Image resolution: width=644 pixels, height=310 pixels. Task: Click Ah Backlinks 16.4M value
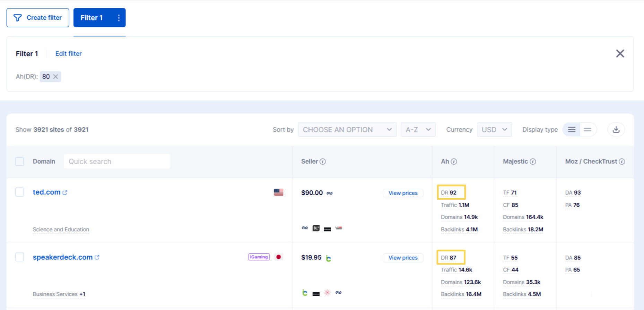[x=461, y=294]
